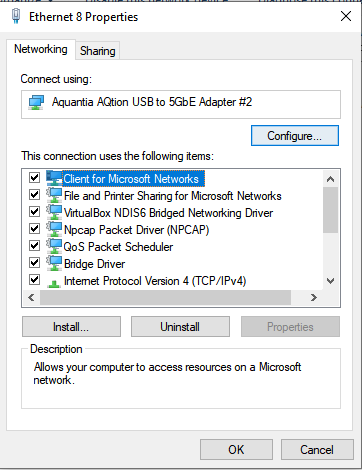Uncheck the Npcap Packet Driver checkbox
Image resolution: width=362 pixels, height=470 pixels.
click(34, 229)
